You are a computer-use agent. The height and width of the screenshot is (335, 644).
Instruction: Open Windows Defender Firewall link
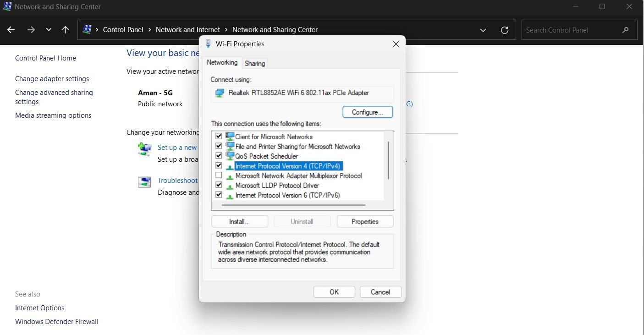[57, 322]
